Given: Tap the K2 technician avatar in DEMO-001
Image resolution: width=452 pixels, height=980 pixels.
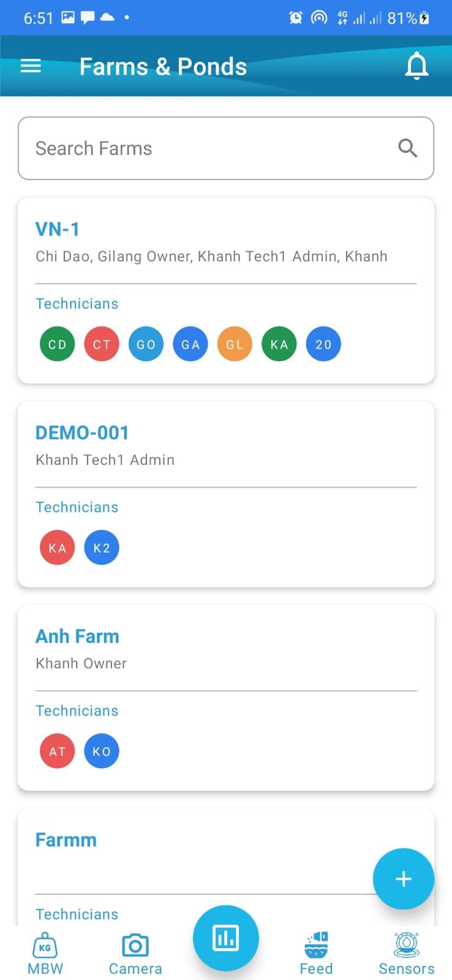Looking at the screenshot, I should [102, 548].
